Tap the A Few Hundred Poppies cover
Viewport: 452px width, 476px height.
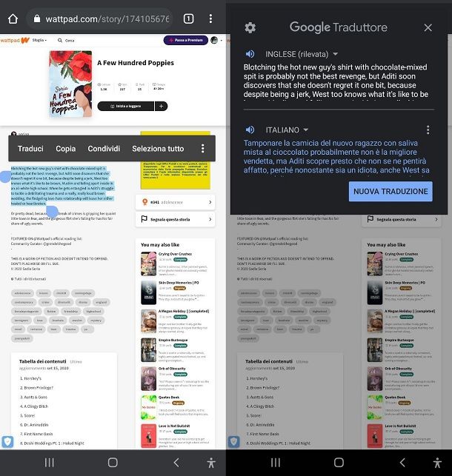coord(70,84)
